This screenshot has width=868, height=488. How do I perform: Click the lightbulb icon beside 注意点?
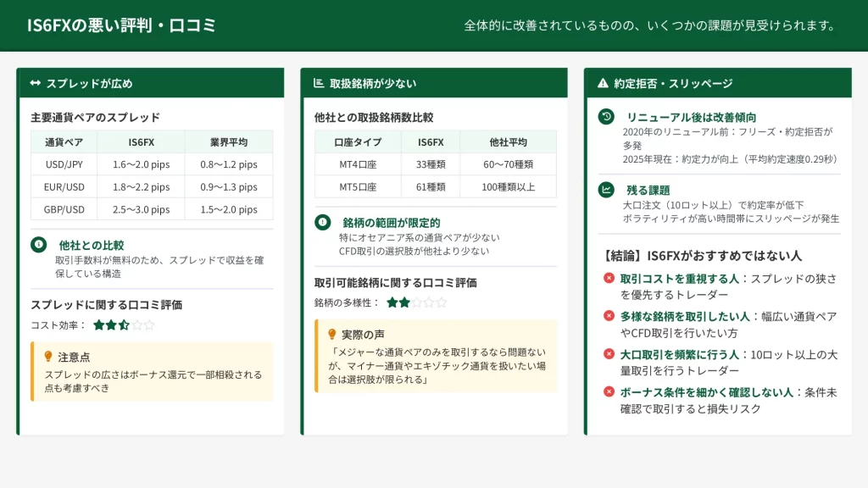pos(48,357)
